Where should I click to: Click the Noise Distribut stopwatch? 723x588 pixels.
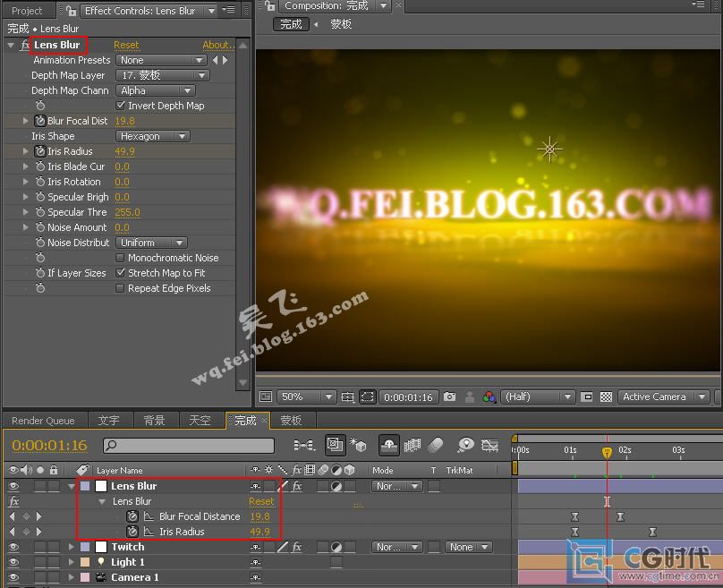(40, 243)
